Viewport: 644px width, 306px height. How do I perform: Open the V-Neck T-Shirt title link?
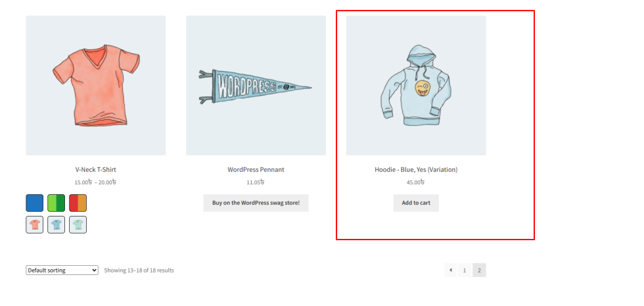96,170
